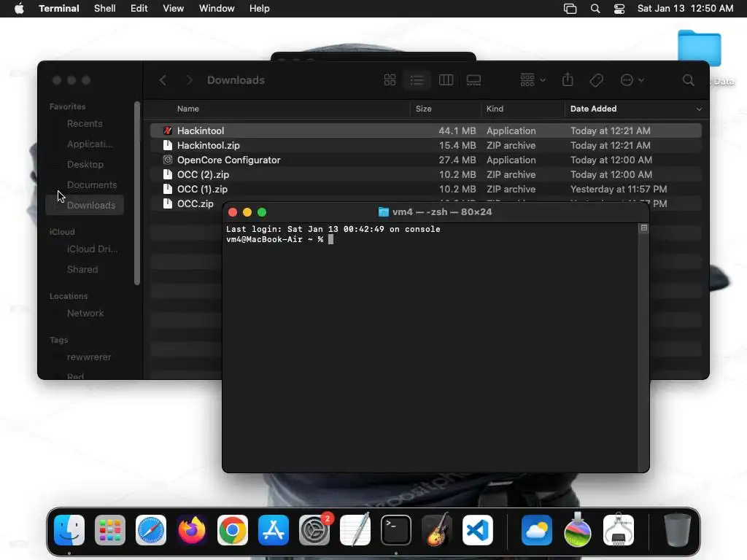Select Shared in Finder sidebar
The width and height of the screenshot is (747, 560).
85,270
